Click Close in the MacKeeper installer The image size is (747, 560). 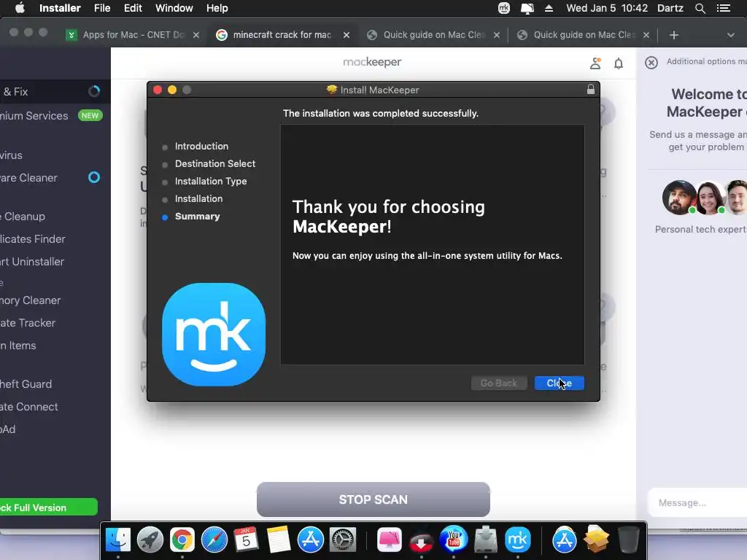point(560,383)
